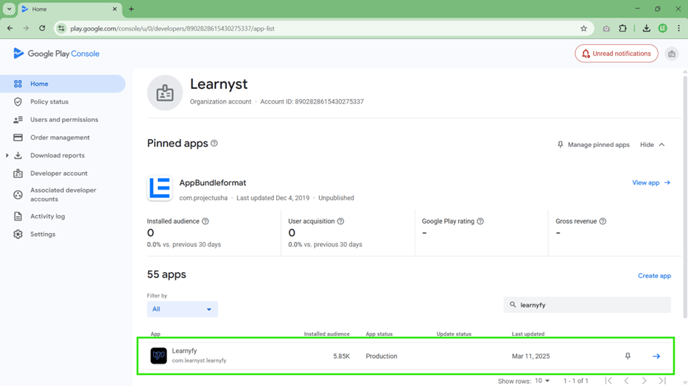This screenshot has width=688, height=386.
Task: Open site information icon in address bar
Action: coord(61,29)
